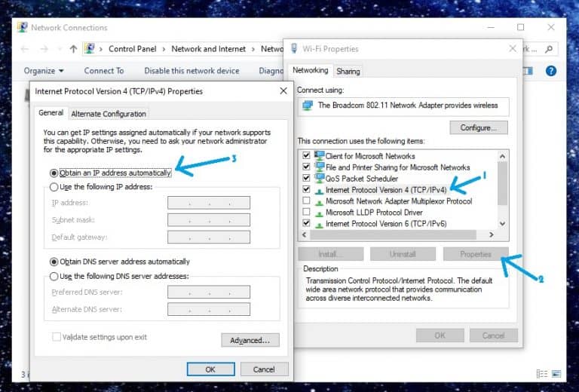This screenshot has width=579, height=392.
Task: Switch to the Sharing tab
Action: pyautogui.click(x=348, y=72)
